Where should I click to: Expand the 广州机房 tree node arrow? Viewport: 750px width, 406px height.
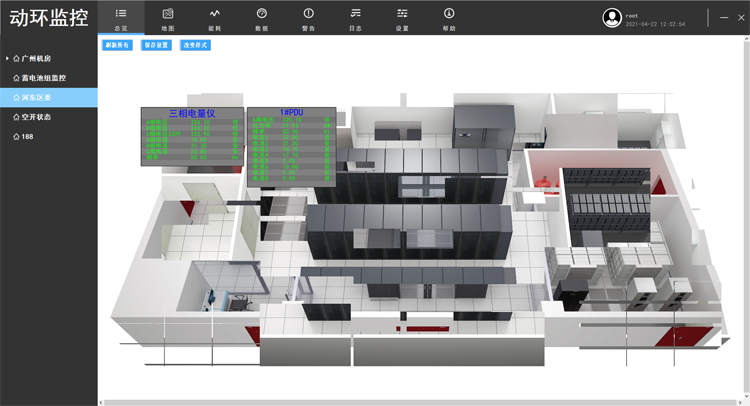click(7, 59)
